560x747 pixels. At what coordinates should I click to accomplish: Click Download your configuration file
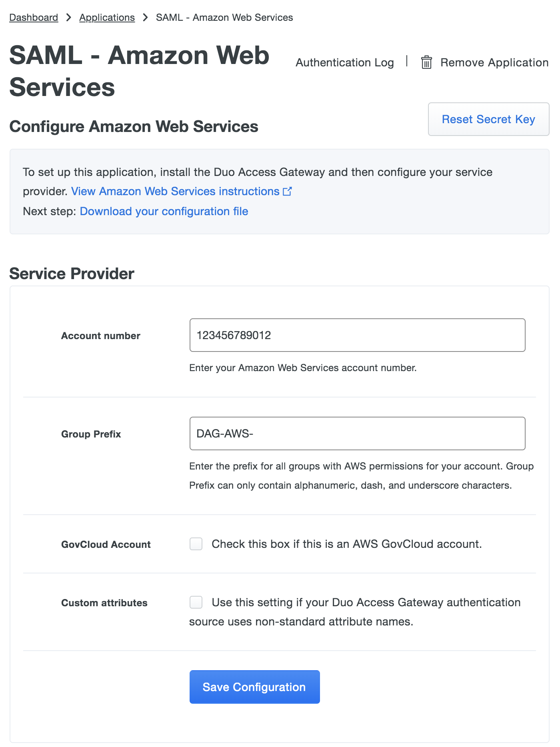point(164,211)
